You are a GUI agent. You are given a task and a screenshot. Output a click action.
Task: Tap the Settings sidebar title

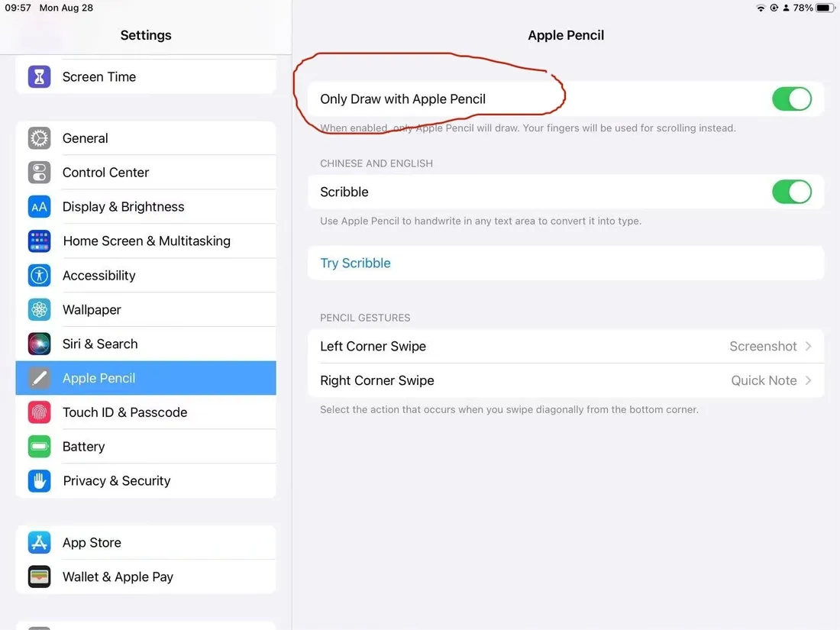[x=146, y=35]
